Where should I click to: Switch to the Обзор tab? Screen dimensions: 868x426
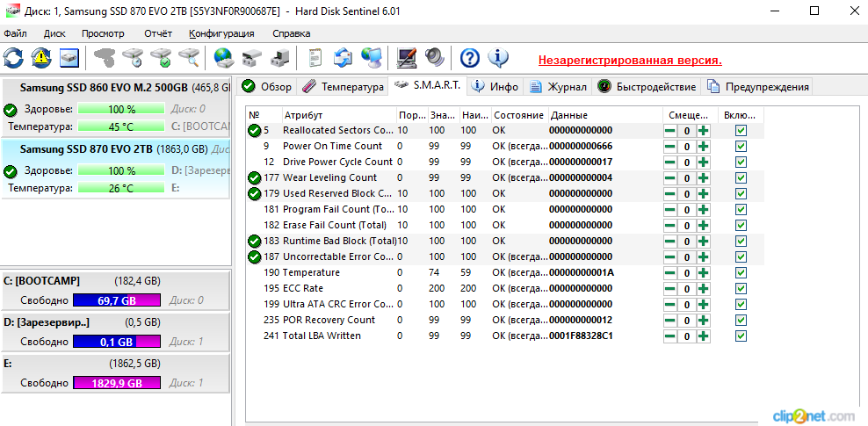pos(267,87)
